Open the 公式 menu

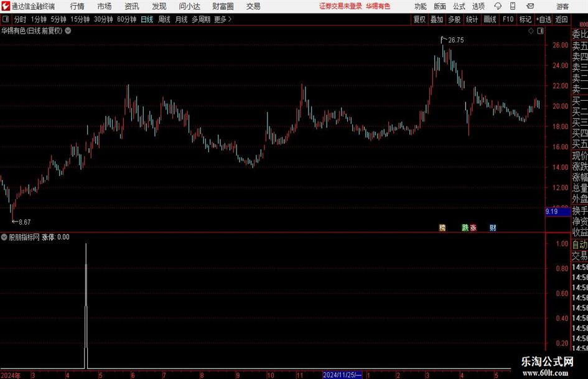(459, 6)
